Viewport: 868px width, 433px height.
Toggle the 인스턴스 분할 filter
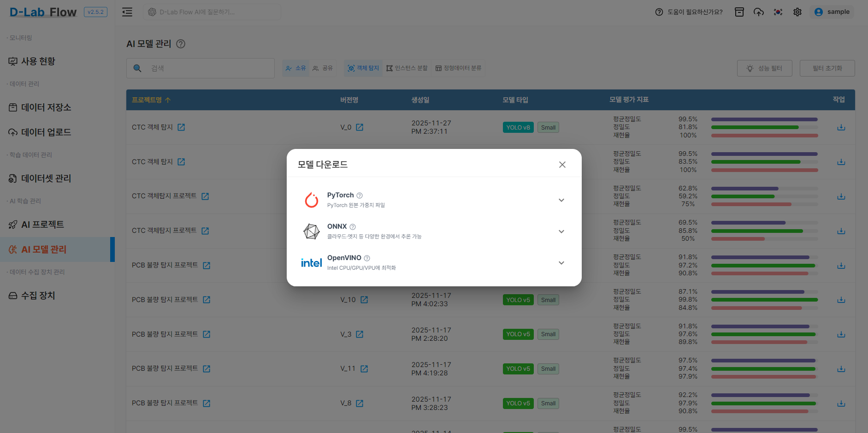[x=407, y=68]
